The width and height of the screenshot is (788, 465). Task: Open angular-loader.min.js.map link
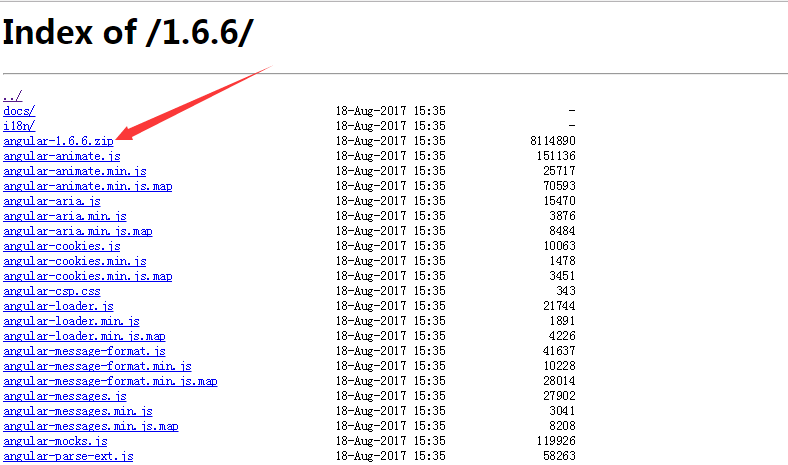point(84,336)
